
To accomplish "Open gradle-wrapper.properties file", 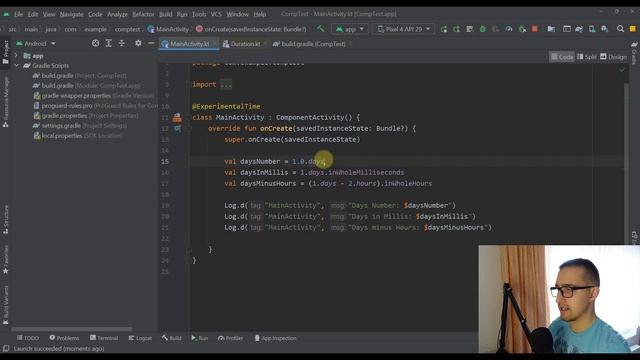I will coord(76,96).
